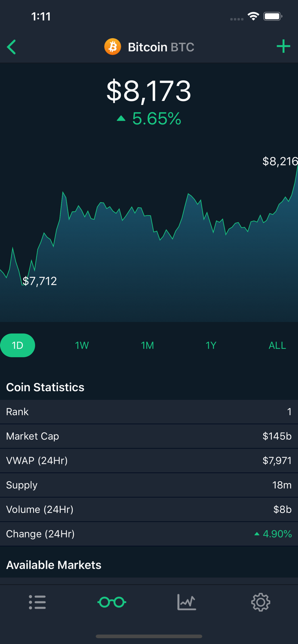Viewport: 298px width, 644px height.
Task: Switch to the 1M chart tab
Action: tap(147, 345)
